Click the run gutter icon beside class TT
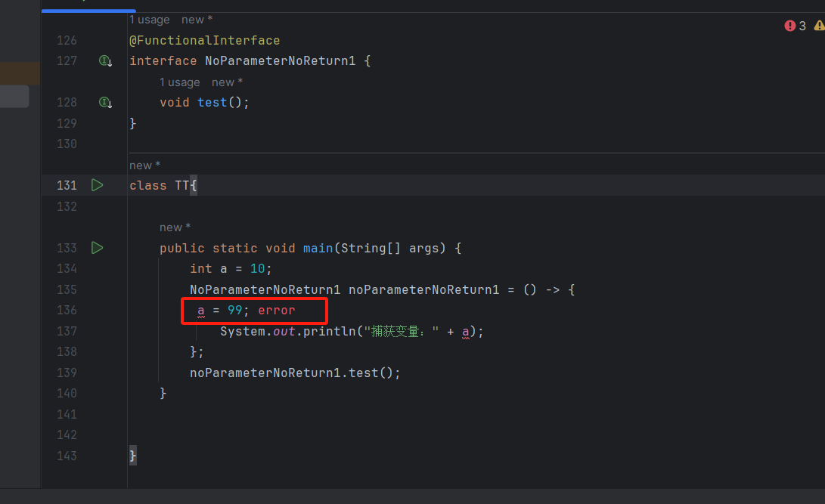The height and width of the screenshot is (504, 825). 97,185
